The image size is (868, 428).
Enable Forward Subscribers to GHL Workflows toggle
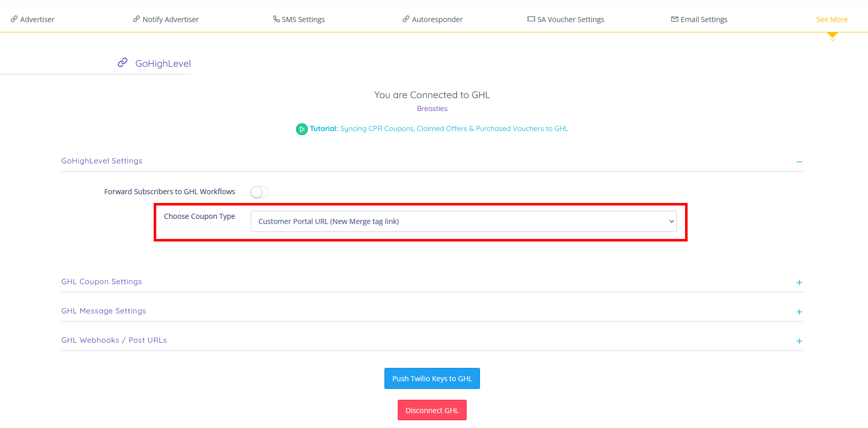coord(260,192)
